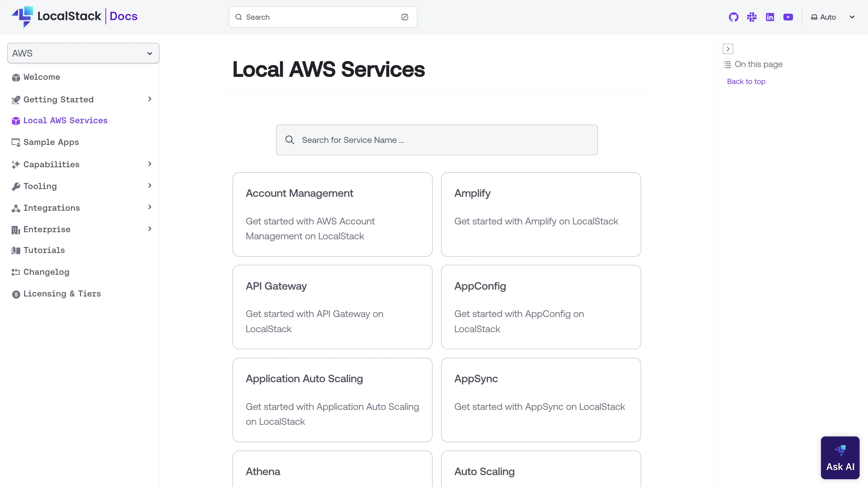Expand the Capabilities section
This screenshot has width=868, height=487.
(x=149, y=164)
